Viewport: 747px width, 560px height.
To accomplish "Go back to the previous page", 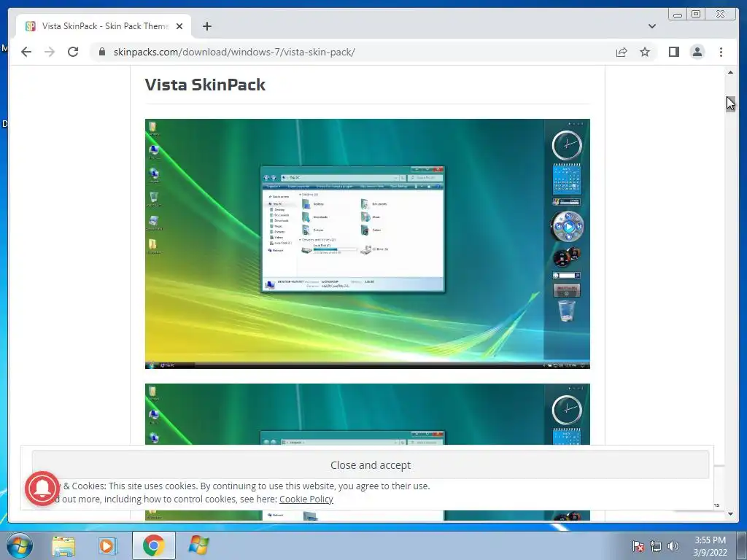I will coord(26,52).
